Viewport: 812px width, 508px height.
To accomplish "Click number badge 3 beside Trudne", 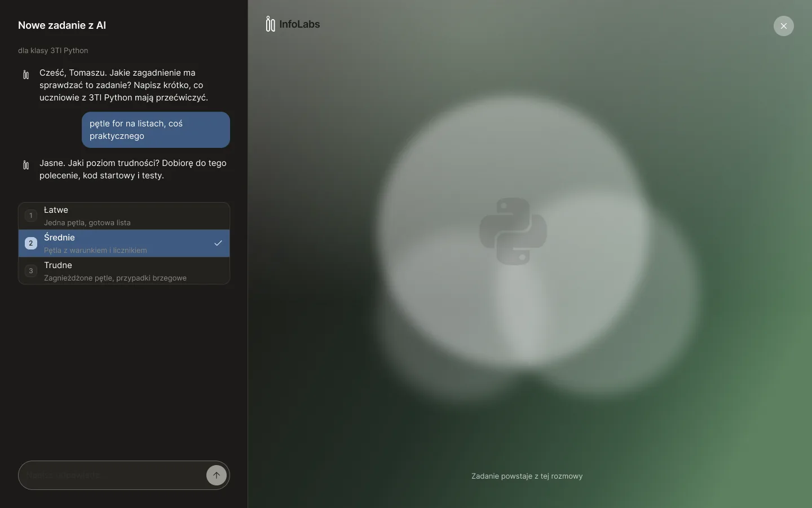I will click(x=31, y=271).
